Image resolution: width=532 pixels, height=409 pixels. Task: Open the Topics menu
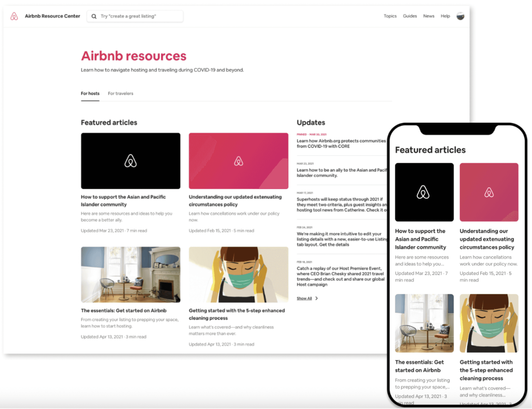coord(390,16)
